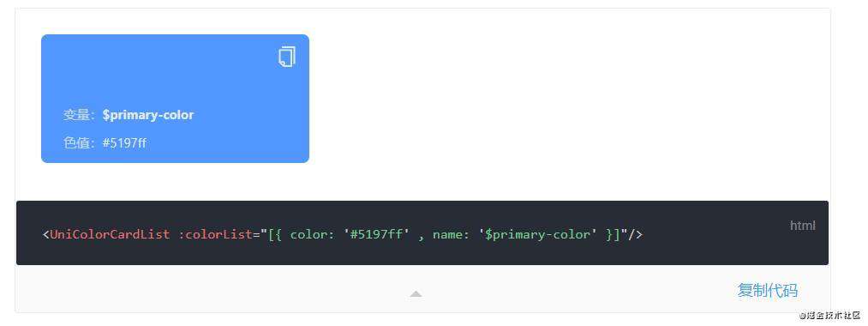The width and height of the screenshot is (868, 326).
Task: Click the copy icon on the blue card
Action: point(287,57)
